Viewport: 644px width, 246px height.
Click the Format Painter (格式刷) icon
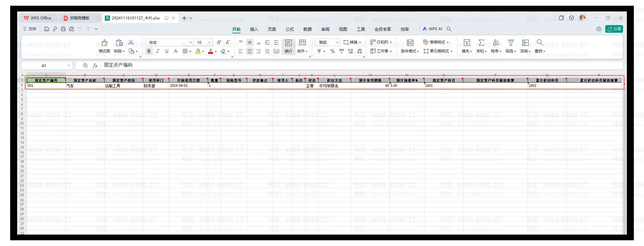(104, 43)
